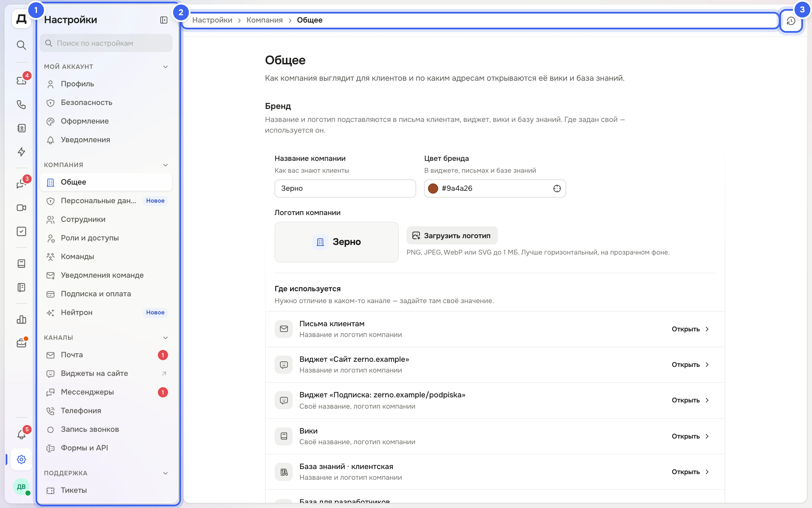Click Компания in the breadcrumb

[x=264, y=20]
